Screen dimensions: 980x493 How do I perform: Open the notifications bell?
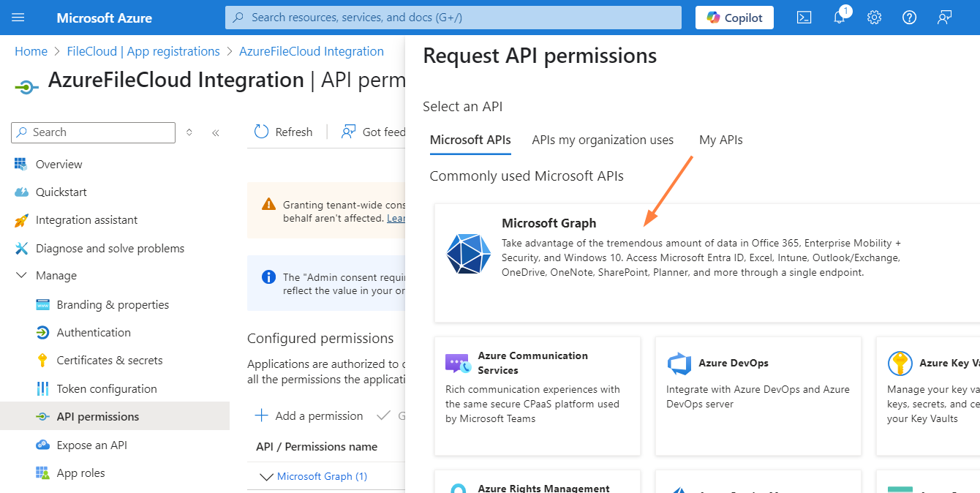[x=840, y=18]
